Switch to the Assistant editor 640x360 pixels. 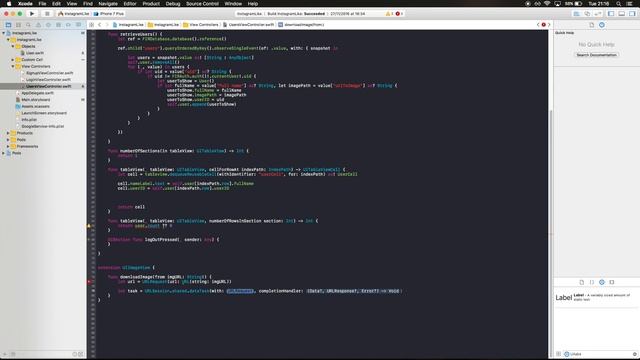[x=587, y=13]
